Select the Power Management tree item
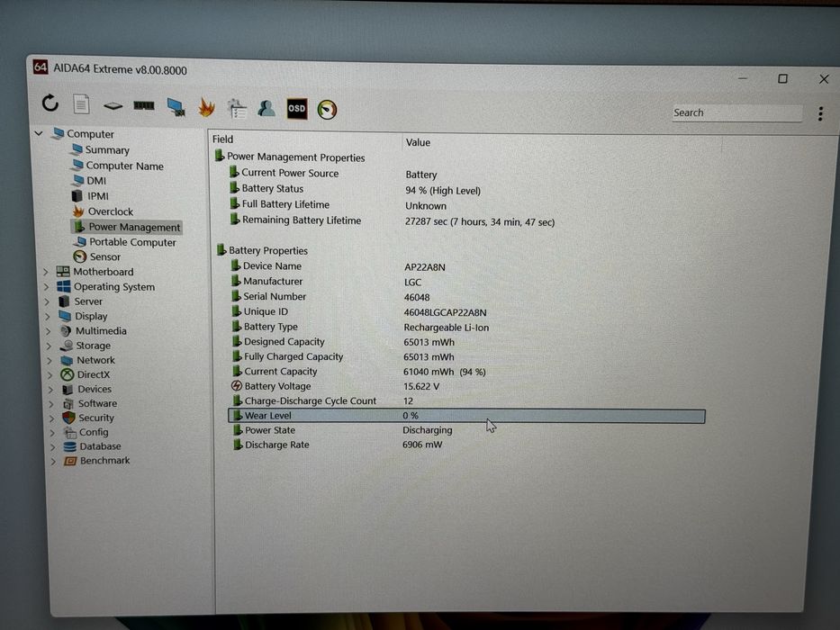The width and height of the screenshot is (840, 630). (x=126, y=227)
